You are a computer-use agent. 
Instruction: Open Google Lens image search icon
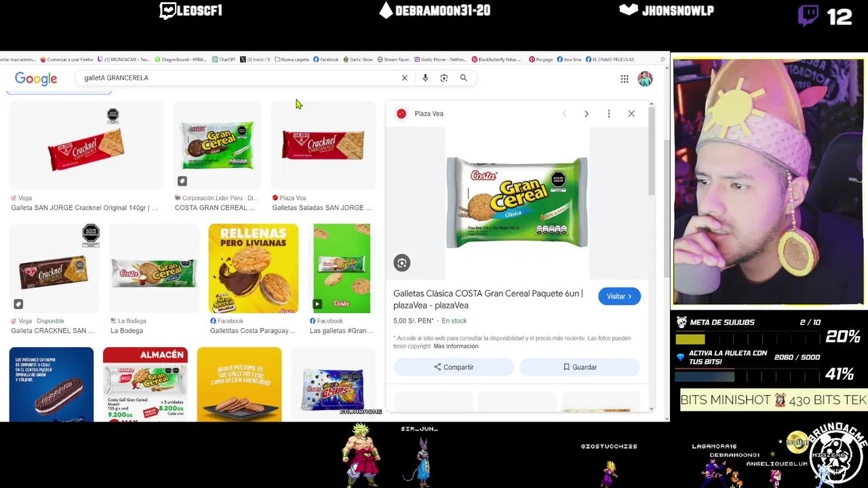[x=444, y=78]
